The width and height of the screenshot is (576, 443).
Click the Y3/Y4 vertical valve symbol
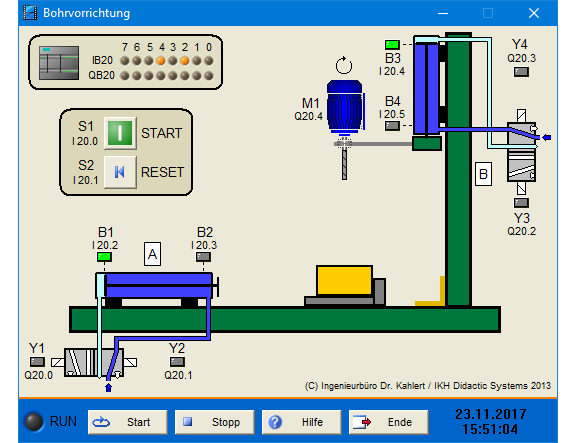click(x=521, y=152)
